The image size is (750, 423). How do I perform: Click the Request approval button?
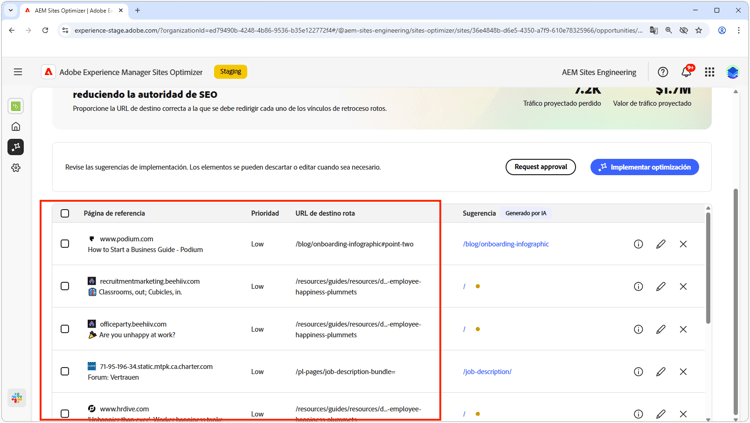540,167
